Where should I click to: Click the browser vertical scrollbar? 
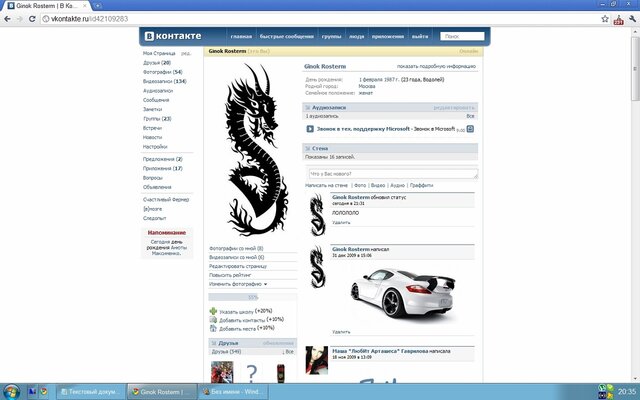pos(635,69)
